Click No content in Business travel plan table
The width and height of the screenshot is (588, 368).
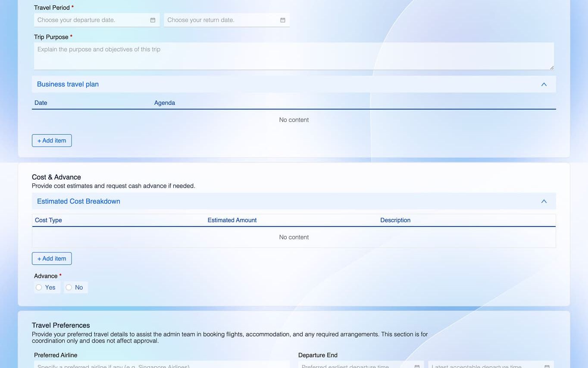[x=294, y=120]
